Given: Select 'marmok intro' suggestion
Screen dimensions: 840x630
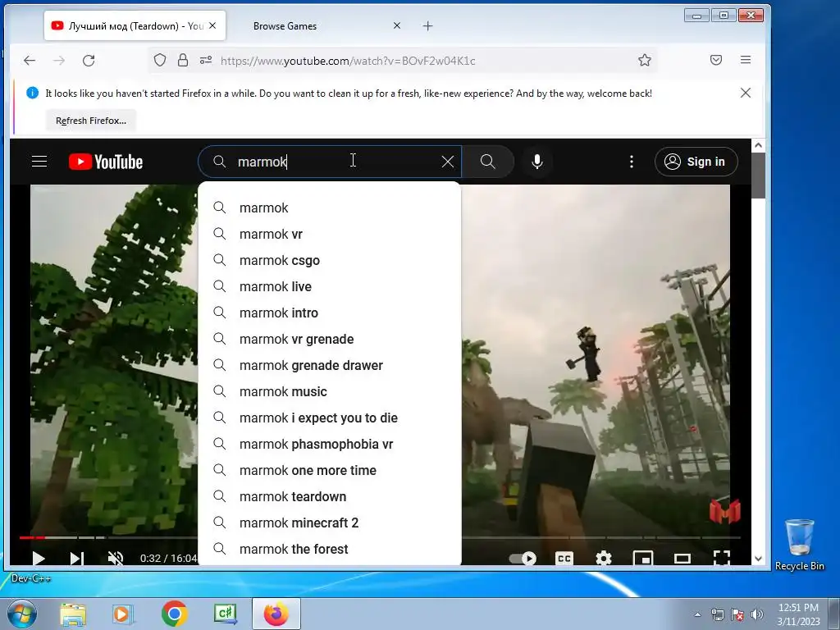Looking at the screenshot, I should (330, 313).
